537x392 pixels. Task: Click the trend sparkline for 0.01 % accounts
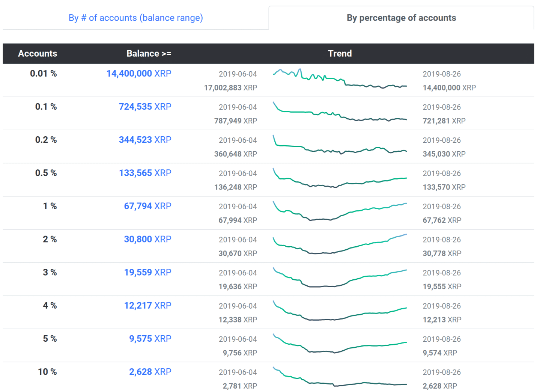click(340, 80)
